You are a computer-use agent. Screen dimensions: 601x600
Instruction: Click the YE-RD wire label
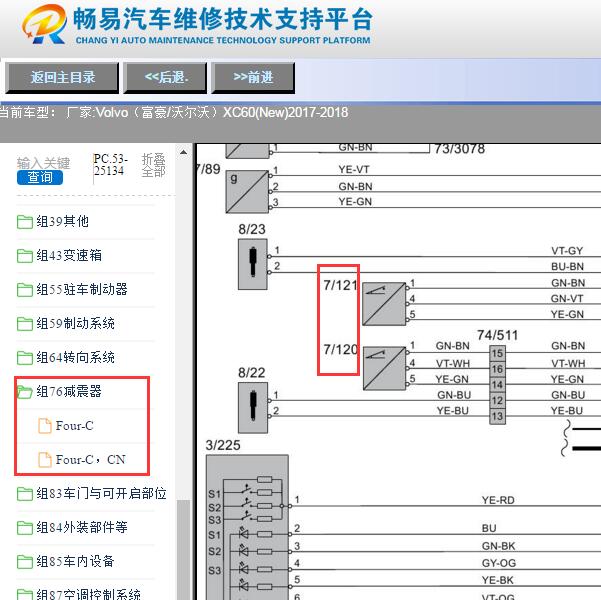pyautogui.click(x=498, y=500)
